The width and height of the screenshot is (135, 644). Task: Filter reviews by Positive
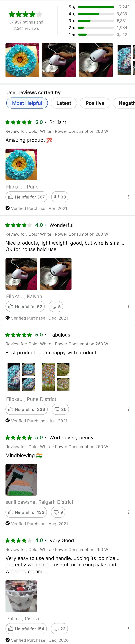click(95, 103)
